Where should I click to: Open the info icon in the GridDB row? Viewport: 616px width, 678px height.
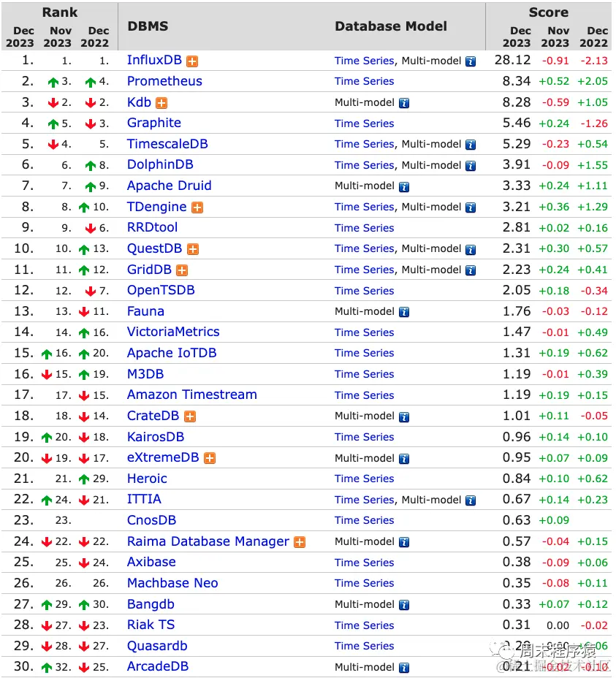pyautogui.click(x=471, y=270)
